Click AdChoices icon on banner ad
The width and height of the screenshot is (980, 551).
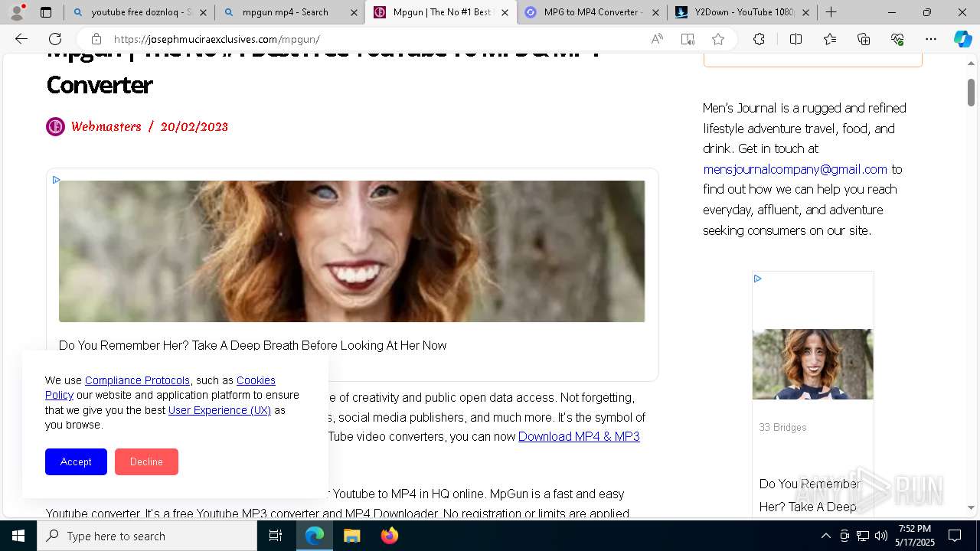(x=57, y=180)
